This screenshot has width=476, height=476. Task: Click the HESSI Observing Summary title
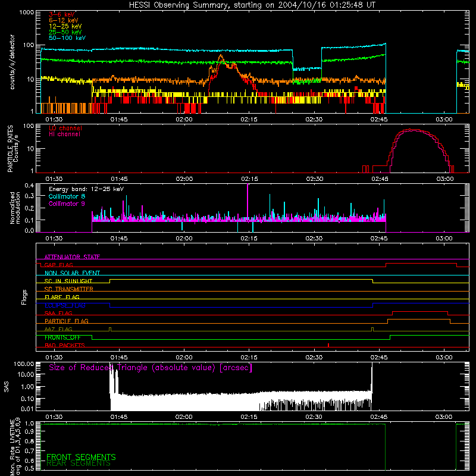(252, 5)
